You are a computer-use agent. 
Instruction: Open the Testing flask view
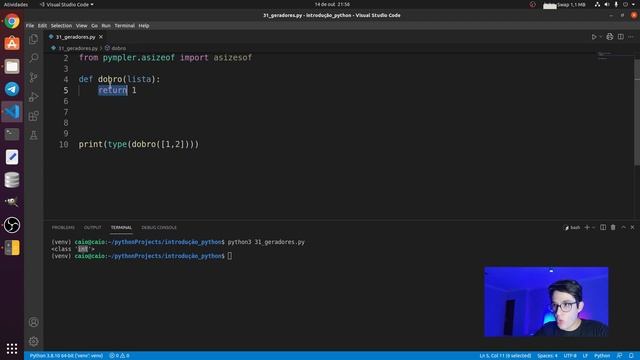(33, 135)
